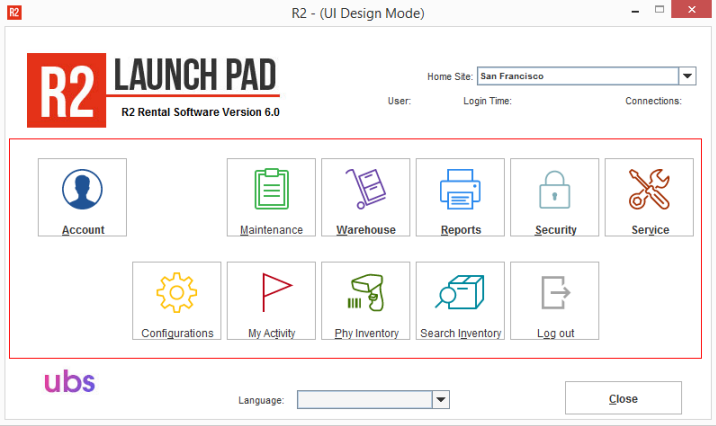Open the My Activity flag tile
Screen dimensions: 716x426
point(271,300)
